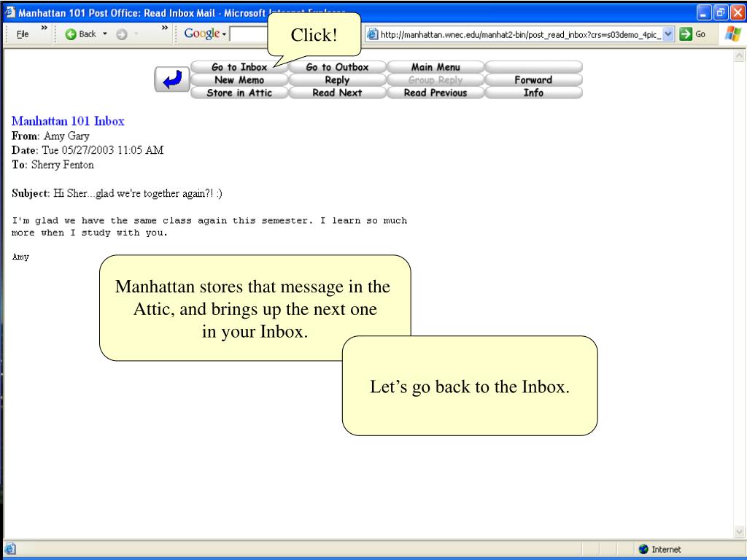
Task: Go to Inbox
Action: 239,67
